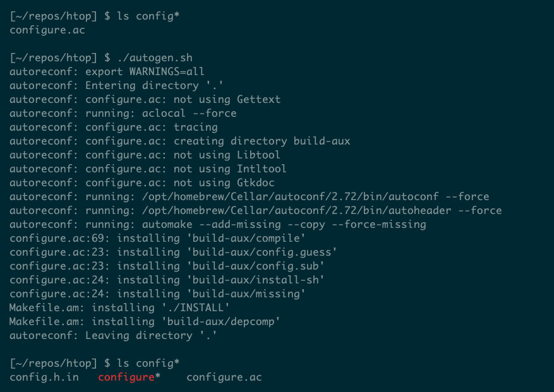Click the creating directory build-aux text

pos(262,141)
